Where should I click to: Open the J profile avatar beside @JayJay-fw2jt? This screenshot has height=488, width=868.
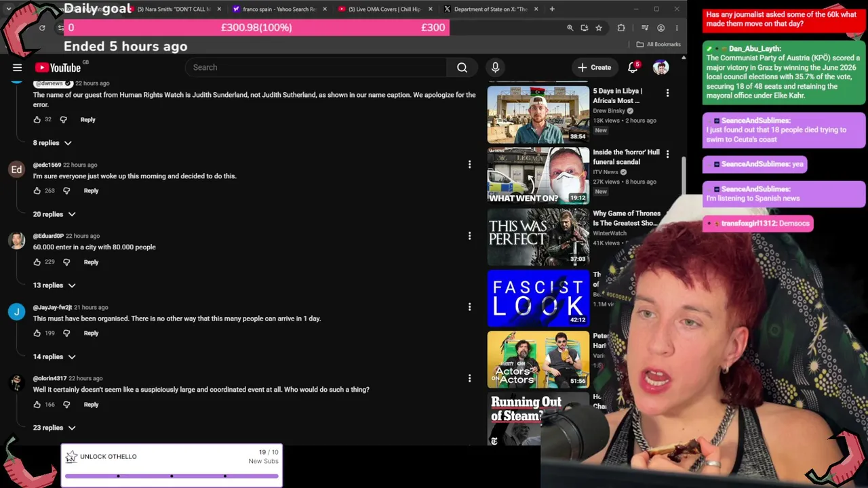[17, 312]
